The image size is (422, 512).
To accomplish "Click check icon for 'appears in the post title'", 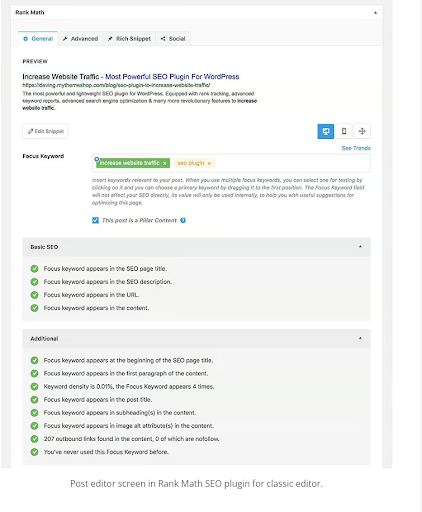I will tap(34, 400).
